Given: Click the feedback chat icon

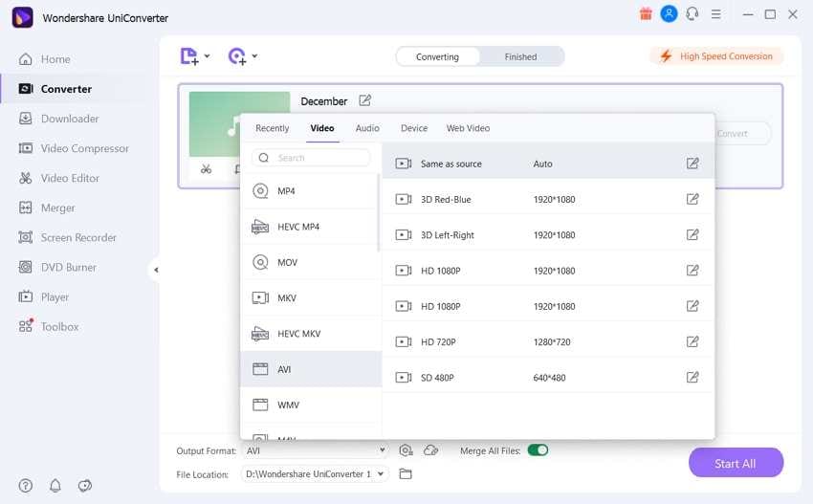Looking at the screenshot, I should click(85, 486).
